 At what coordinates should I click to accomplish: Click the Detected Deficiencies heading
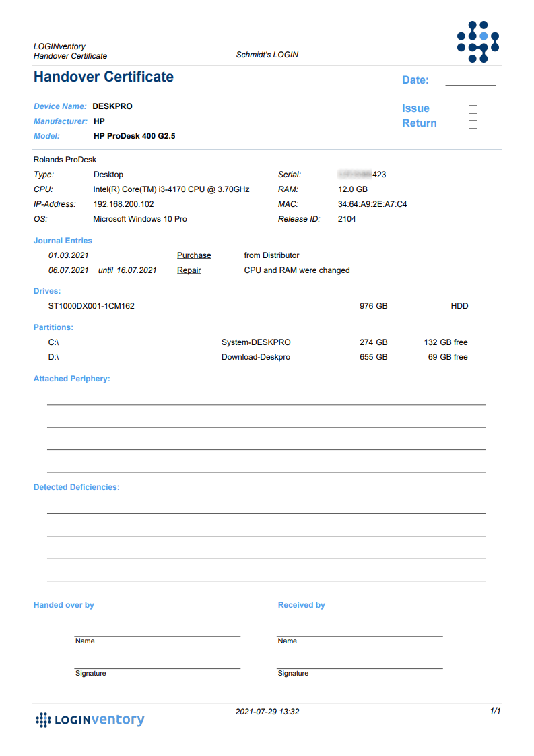click(77, 487)
